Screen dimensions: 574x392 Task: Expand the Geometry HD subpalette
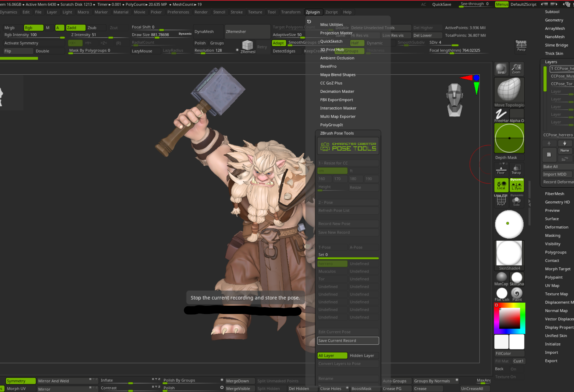(557, 202)
